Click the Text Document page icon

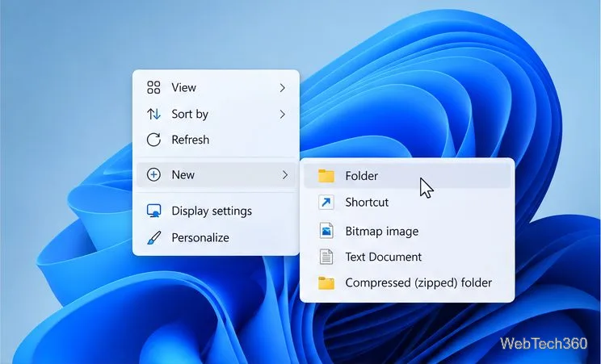pos(326,257)
